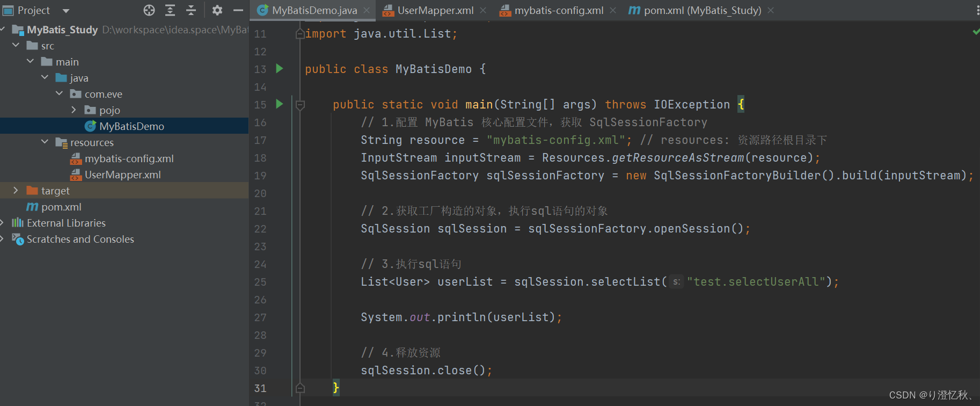
Task: Open the Project panel settings gear
Action: point(217,10)
